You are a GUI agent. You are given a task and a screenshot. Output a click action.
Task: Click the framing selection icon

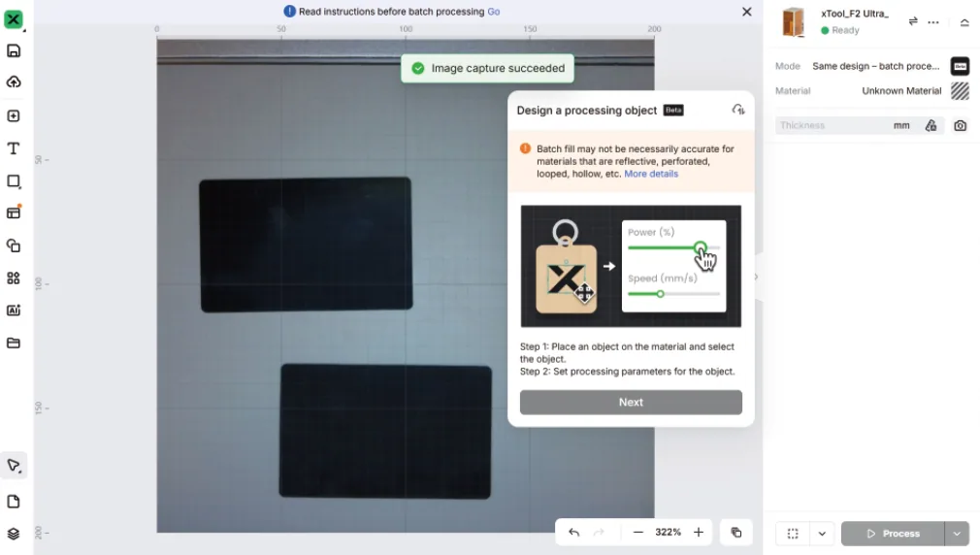pyautogui.click(x=793, y=534)
